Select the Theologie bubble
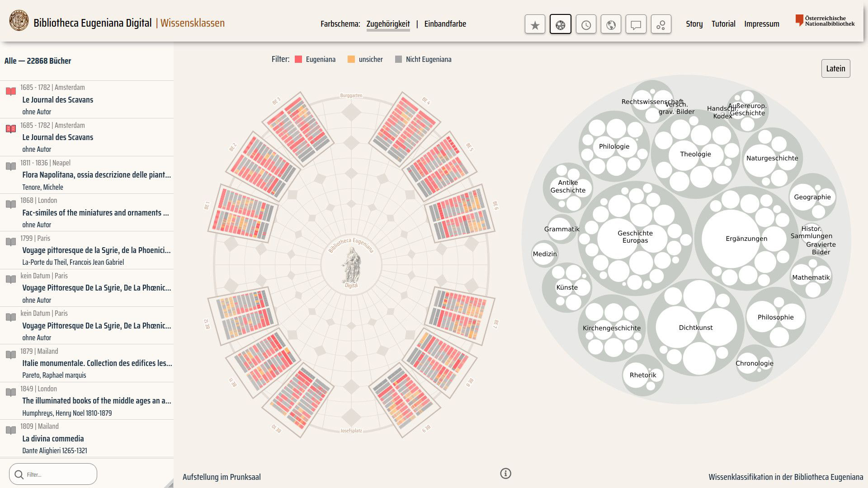The image size is (868, 488). [695, 154]
